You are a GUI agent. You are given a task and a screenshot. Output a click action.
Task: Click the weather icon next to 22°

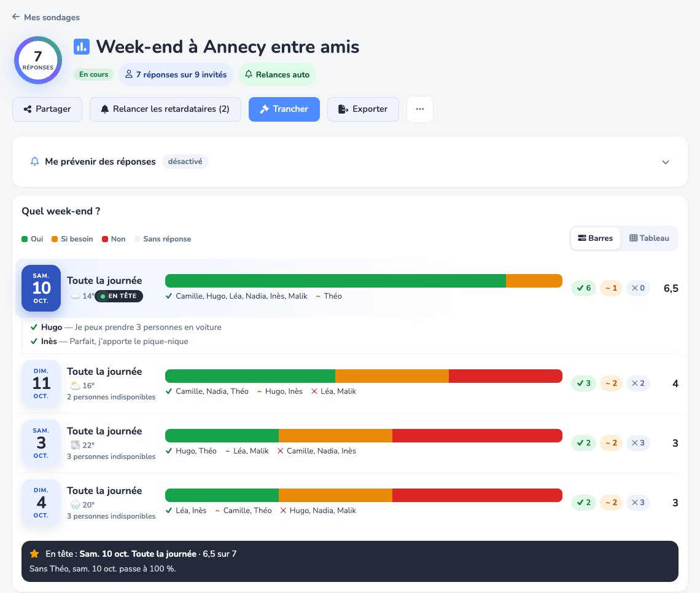coord(76,445)
